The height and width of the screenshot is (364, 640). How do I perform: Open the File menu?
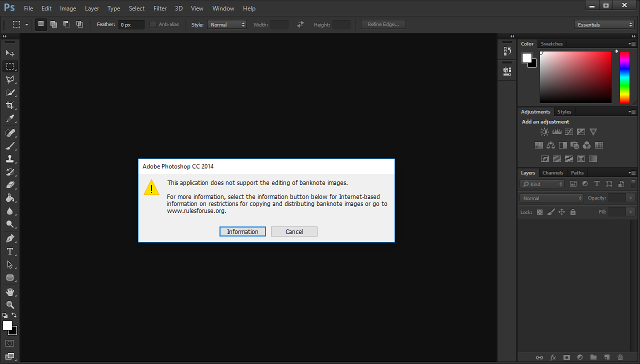coord(28,8)
